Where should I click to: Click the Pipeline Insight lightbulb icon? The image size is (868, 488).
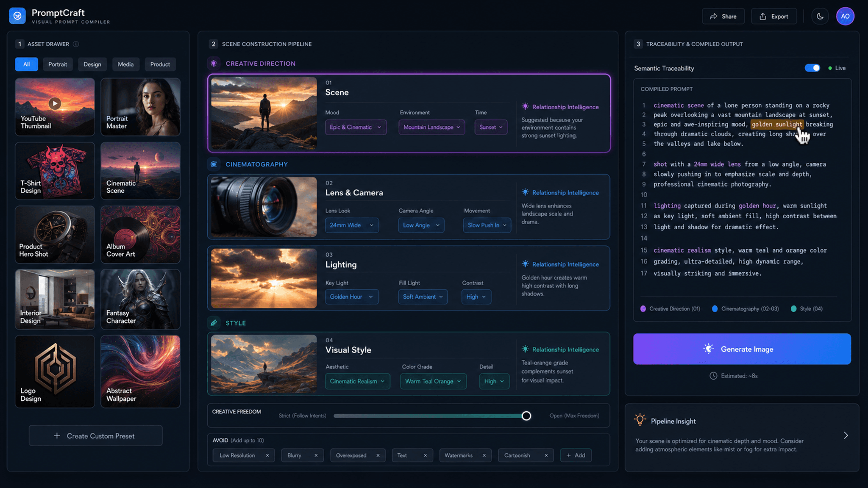pos(640,420)
